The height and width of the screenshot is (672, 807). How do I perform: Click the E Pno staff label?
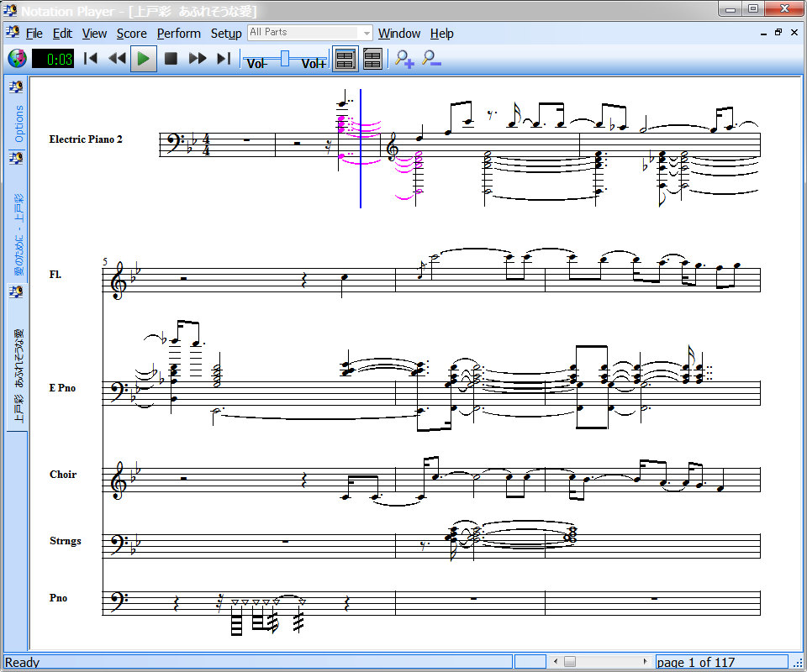click(62, 388)
